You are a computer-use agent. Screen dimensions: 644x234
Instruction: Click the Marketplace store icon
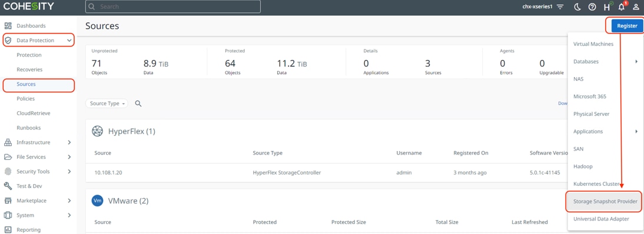pos(8,200)
